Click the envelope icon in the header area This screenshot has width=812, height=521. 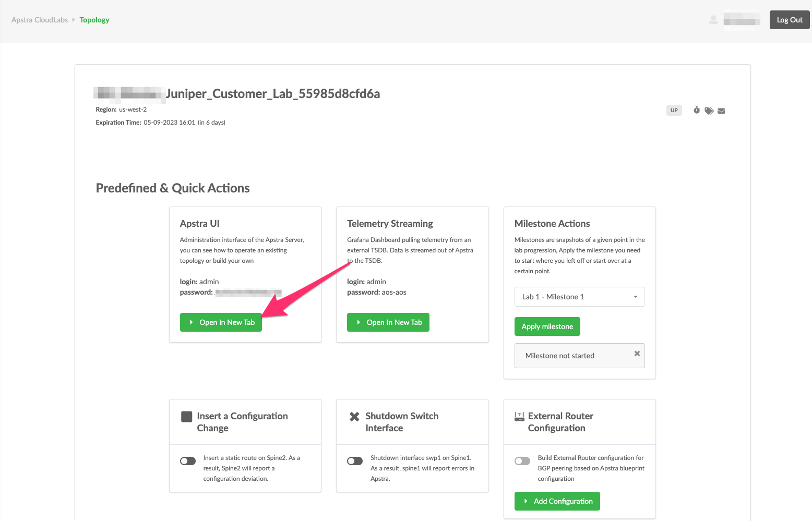pos(721,110)
